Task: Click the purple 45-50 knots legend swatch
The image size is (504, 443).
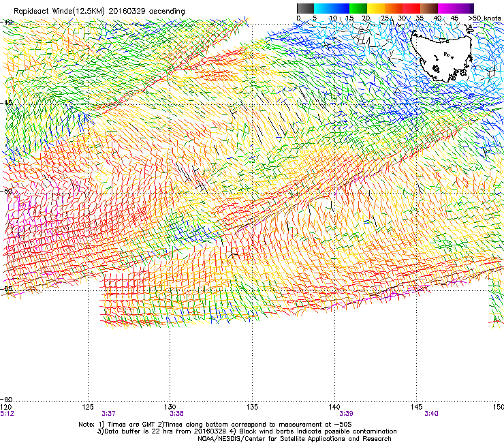Action: [x=464, y=8]
